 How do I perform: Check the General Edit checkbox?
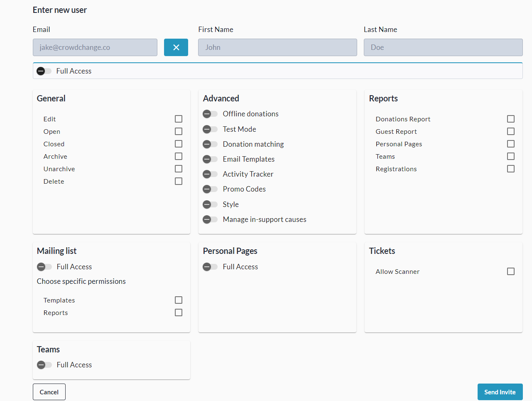click(179, 119)
